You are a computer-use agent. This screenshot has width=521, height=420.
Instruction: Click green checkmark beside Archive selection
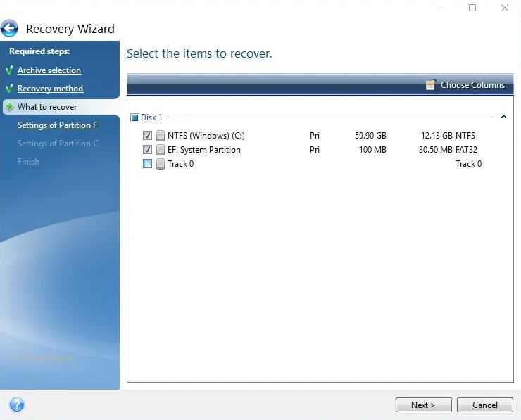tap(9, 70)
